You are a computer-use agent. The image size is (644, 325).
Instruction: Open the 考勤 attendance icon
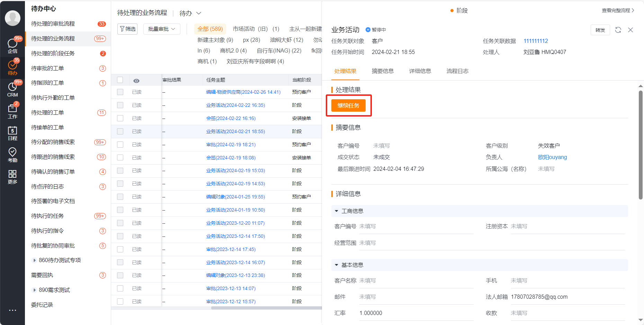[x=12, y=155]
